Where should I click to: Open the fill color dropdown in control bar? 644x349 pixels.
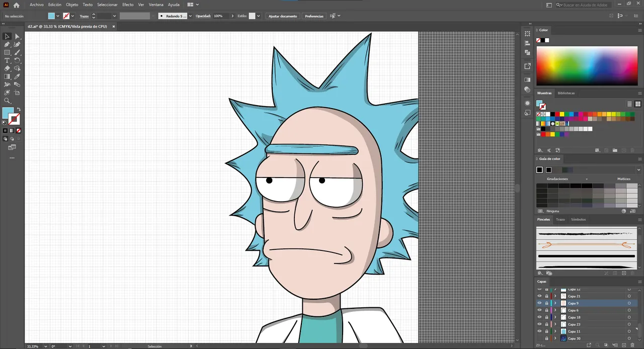58,16
